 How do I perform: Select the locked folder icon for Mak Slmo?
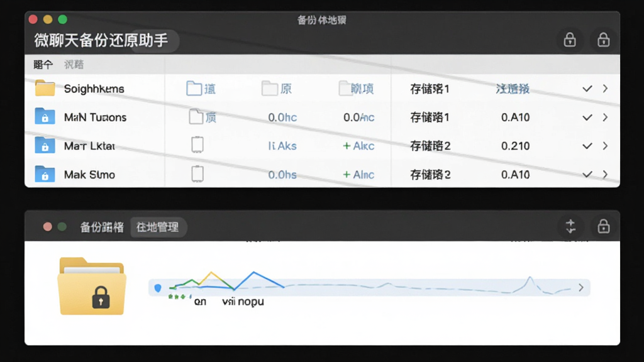[x=45, y=174]
